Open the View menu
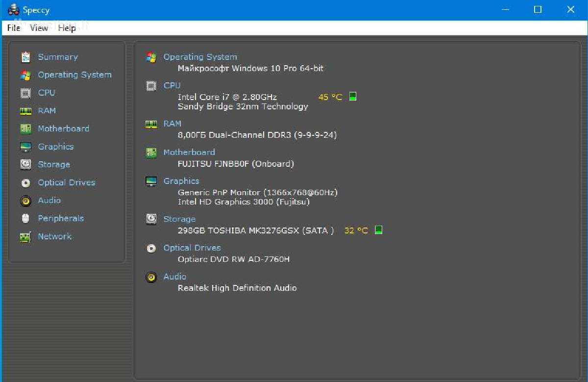The image size is (588, 382). click(x=39, y=28)
